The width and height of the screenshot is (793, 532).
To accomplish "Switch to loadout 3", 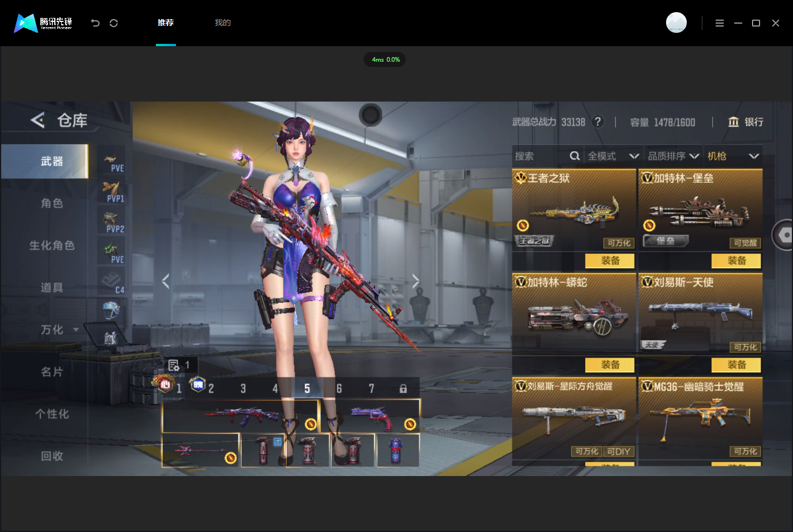I will point(243,389).
